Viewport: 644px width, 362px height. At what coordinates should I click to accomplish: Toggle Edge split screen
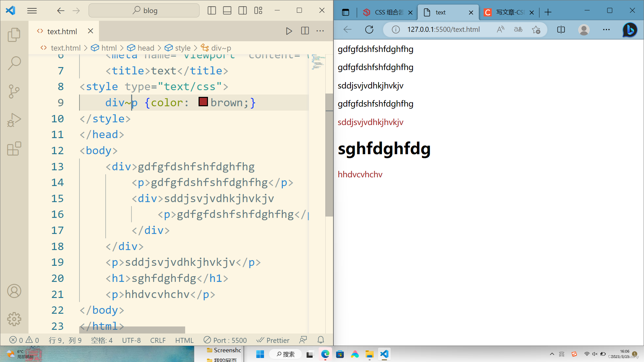561,29
